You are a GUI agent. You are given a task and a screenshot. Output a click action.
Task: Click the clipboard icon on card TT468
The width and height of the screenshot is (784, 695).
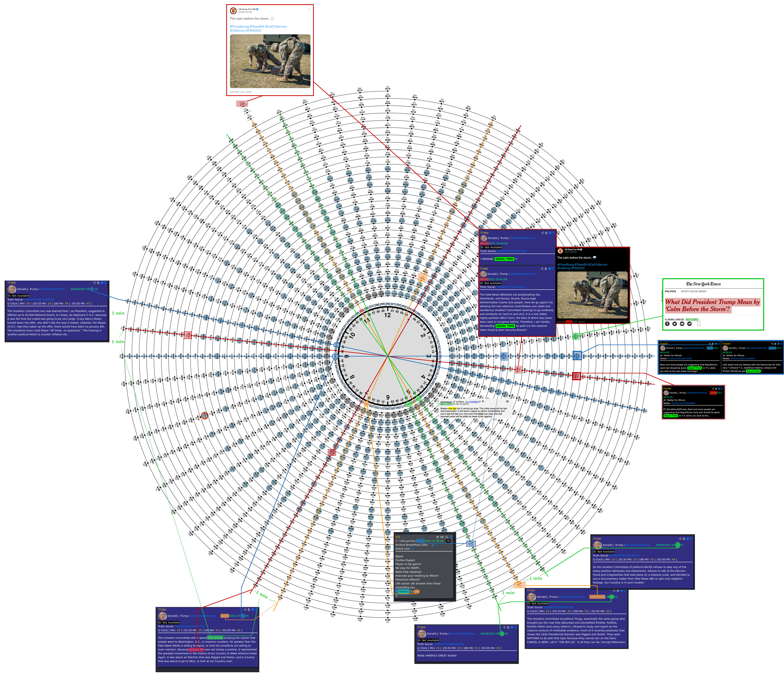tap(546, 269)
